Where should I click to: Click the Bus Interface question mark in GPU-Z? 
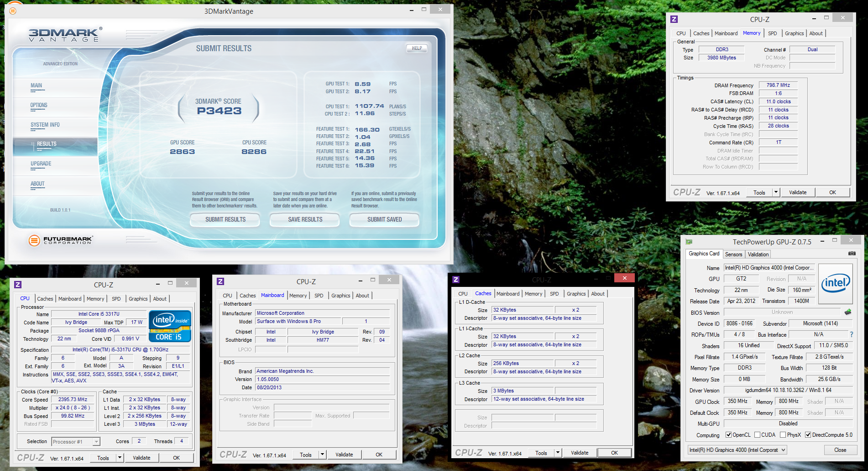852,334
